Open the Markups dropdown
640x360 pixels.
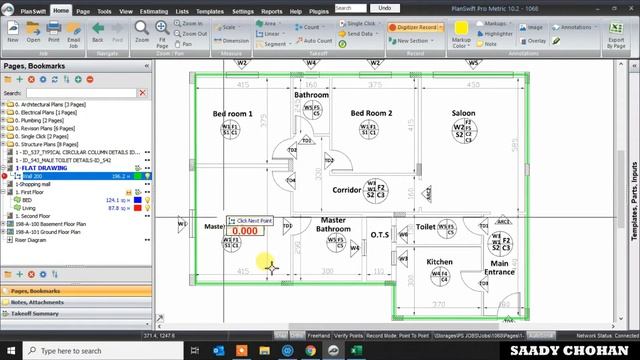(x=510, y=24)
